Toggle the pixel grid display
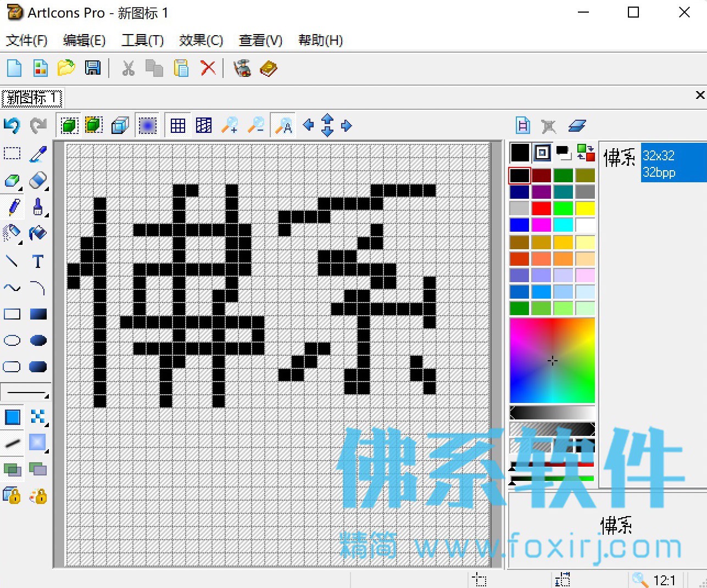This screenshot has height=588, width=707. pyautogui.click(x=178, y=126)
